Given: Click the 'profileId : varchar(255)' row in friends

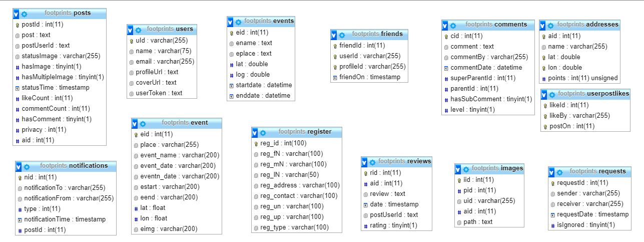Looking at the screenshot, I should pos(370,67).
